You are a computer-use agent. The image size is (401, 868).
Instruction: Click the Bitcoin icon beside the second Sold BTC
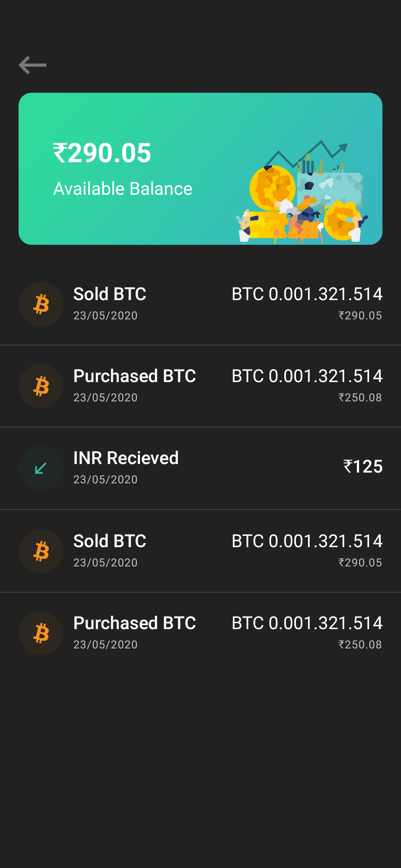(41, 552)
